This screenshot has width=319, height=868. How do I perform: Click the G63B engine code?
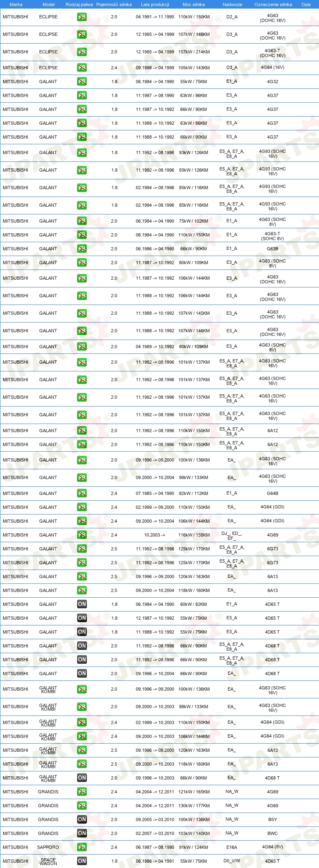click(x=272, y=249)
